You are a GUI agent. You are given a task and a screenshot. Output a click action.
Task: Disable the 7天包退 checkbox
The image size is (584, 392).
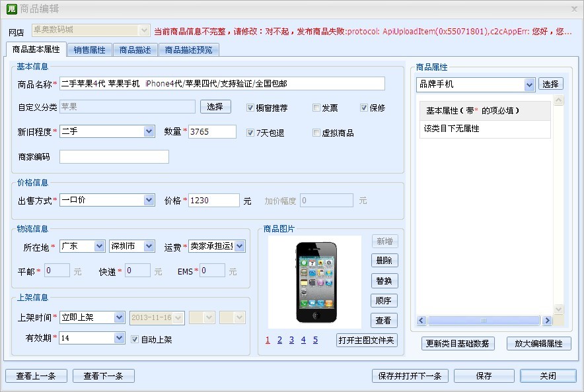click(x=250, y=133)
